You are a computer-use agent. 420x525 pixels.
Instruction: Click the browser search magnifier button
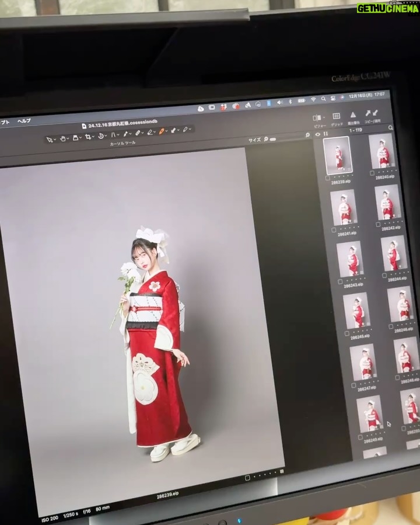pyautogui.click(x=391, y=127)
